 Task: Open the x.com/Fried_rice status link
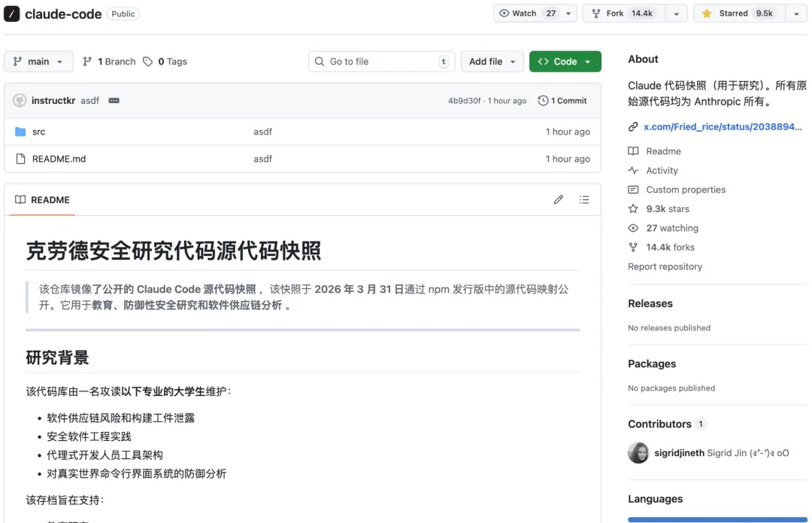coord(723,126)
